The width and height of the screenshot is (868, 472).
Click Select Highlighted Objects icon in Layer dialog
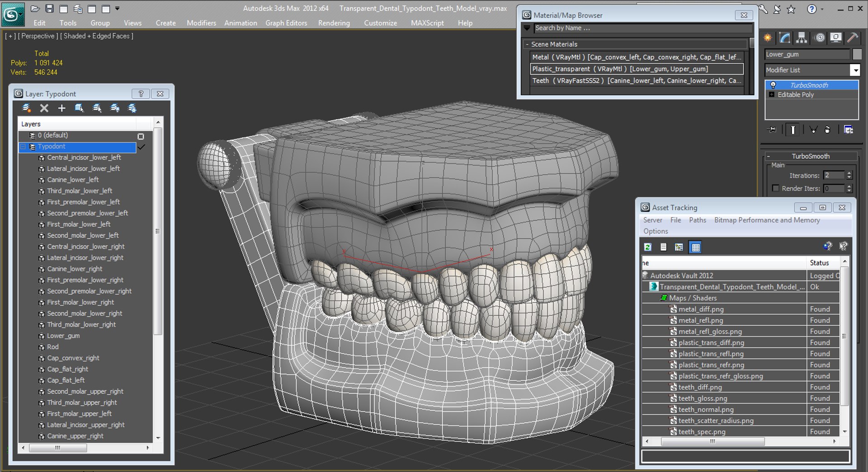click(79, 108)
